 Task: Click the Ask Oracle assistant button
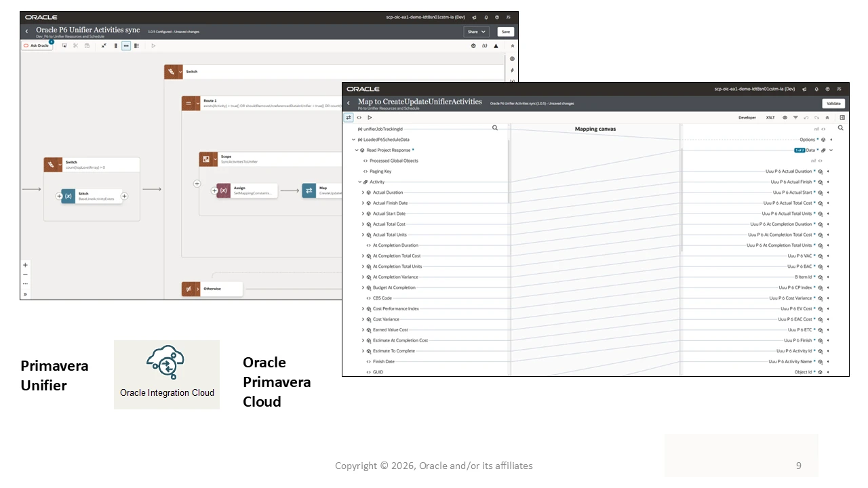tap(37, 45)
